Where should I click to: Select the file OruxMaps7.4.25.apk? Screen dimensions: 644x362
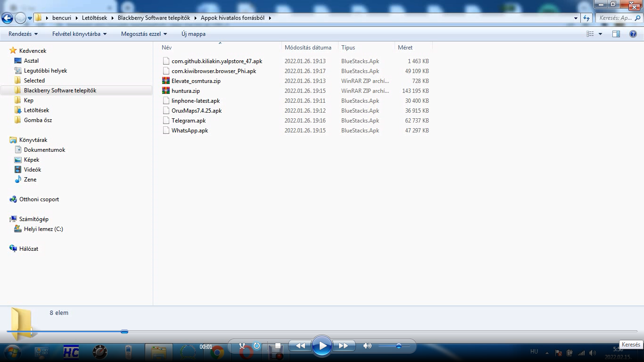(x=197, y=111)
